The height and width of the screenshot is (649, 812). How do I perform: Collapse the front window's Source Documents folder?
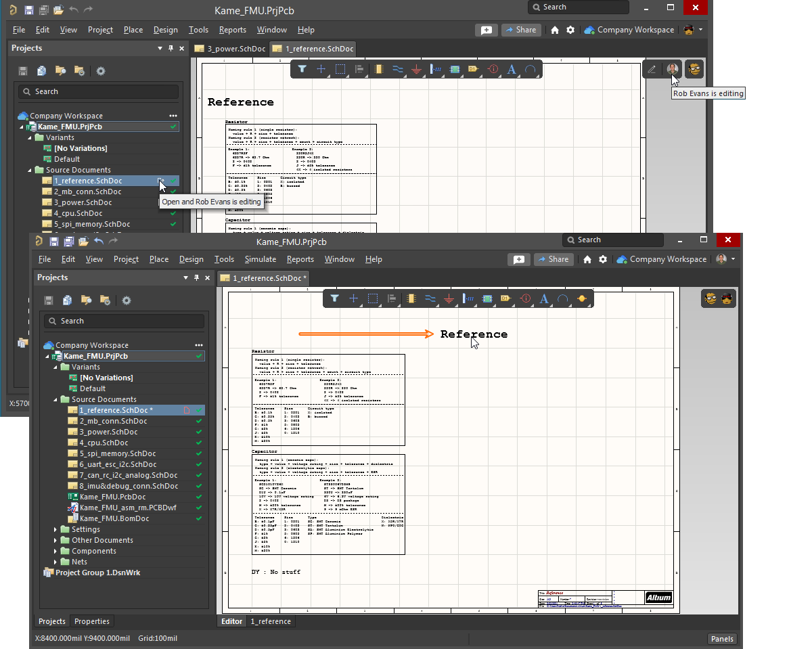point(56,399)
